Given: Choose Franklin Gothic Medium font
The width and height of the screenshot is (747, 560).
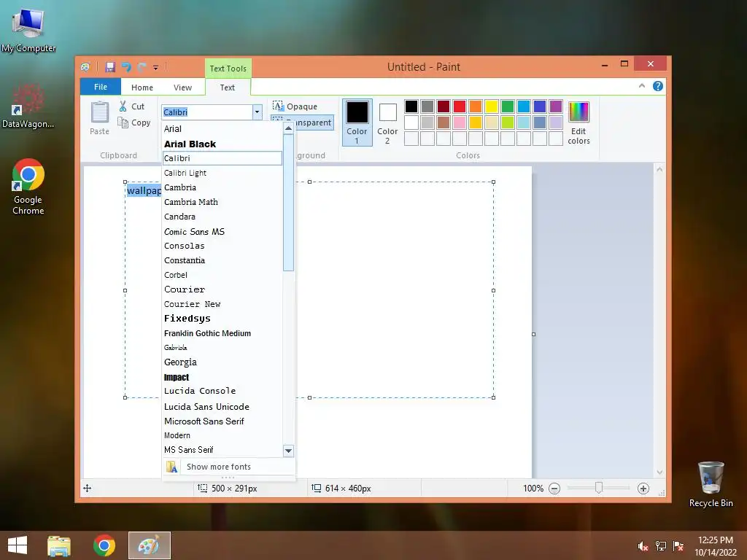Looking at the screenshot, I should [x=222, y=333].
